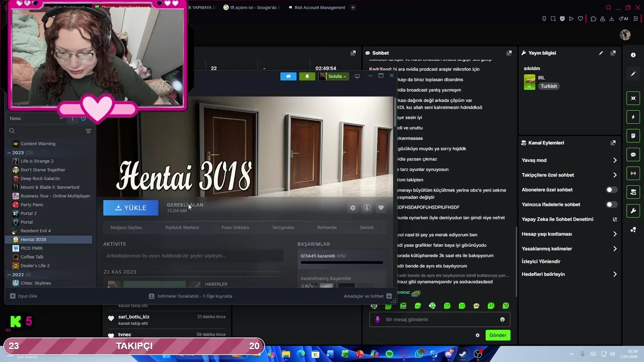This screenshot has height=362, width=644.
Task: Pop out the Kanal Eylemleri panel
Action: pyautogui.click(x=613, y=143)
